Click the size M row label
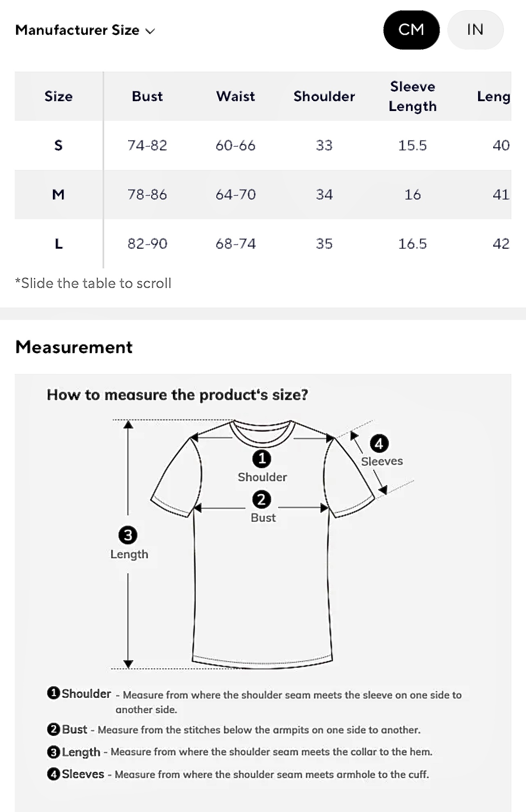The image size is (526, 812). [59, 195]
